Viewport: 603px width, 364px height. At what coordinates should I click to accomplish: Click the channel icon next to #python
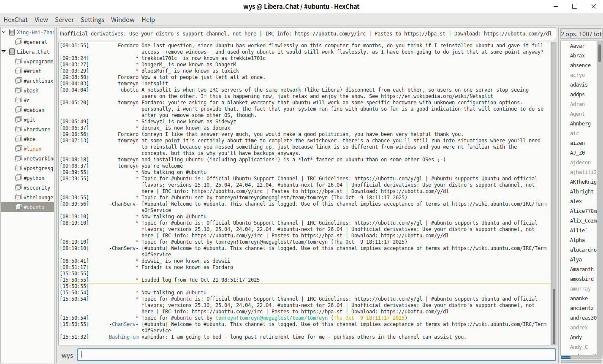[x=19, y=178]
